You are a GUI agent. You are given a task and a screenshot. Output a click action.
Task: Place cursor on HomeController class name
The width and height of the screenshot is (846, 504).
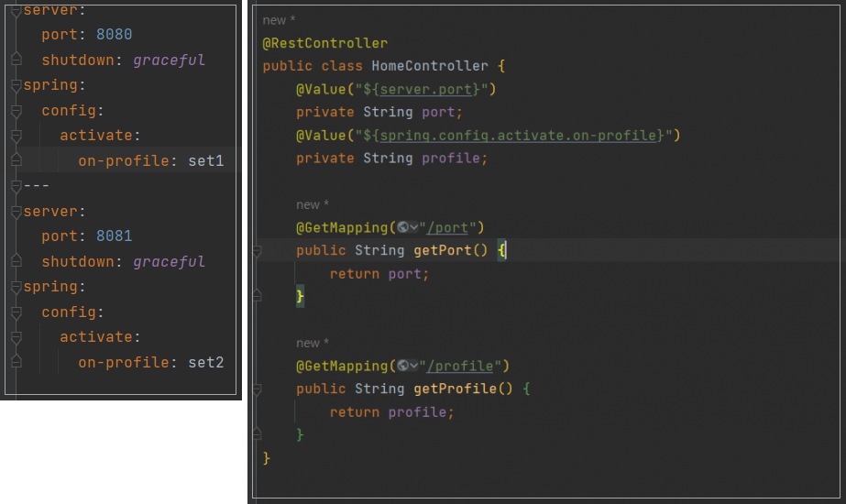(430, 66)
